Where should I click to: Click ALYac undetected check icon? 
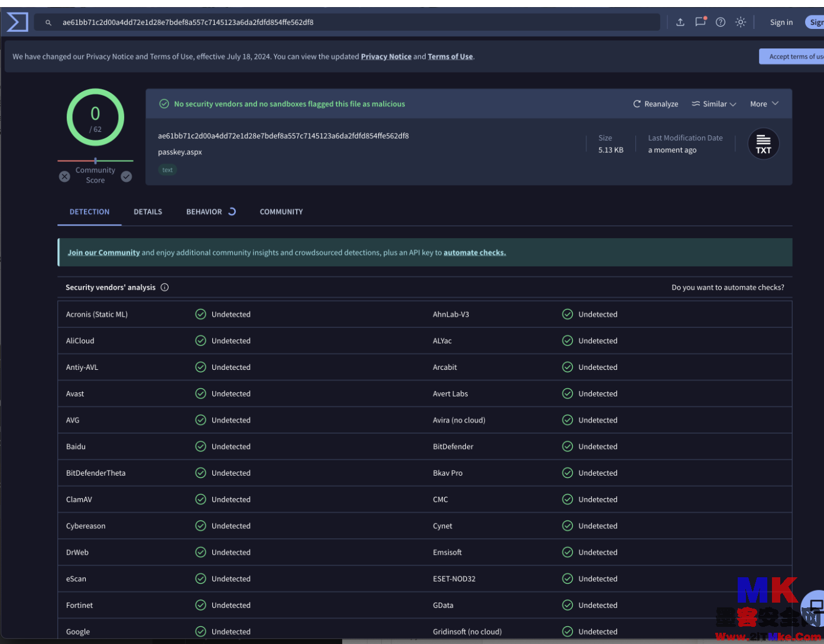tap(567, 341)
